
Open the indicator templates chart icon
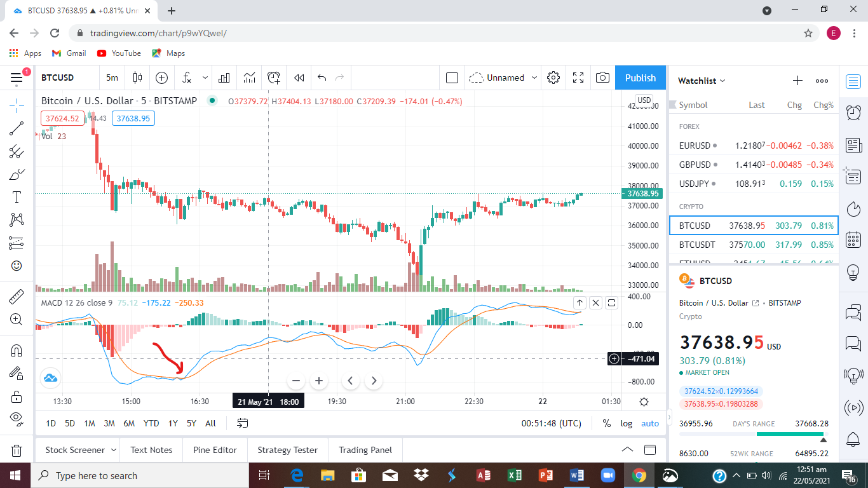(x=249, y=78)
